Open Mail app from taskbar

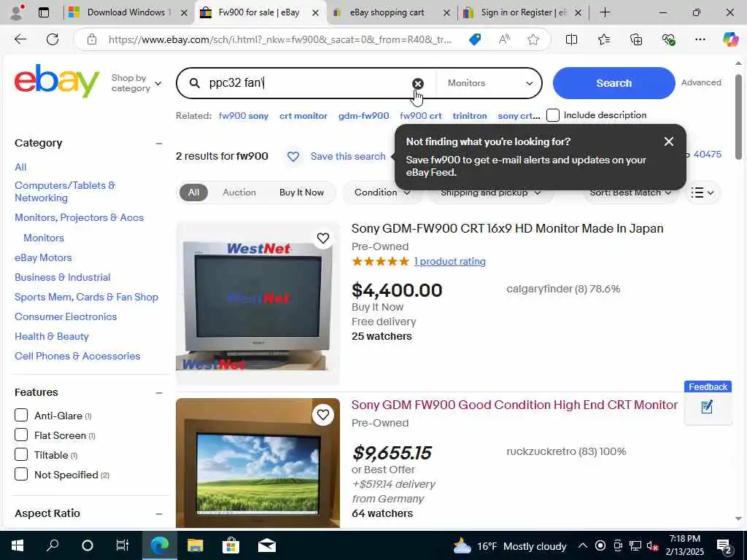(267, 545)
